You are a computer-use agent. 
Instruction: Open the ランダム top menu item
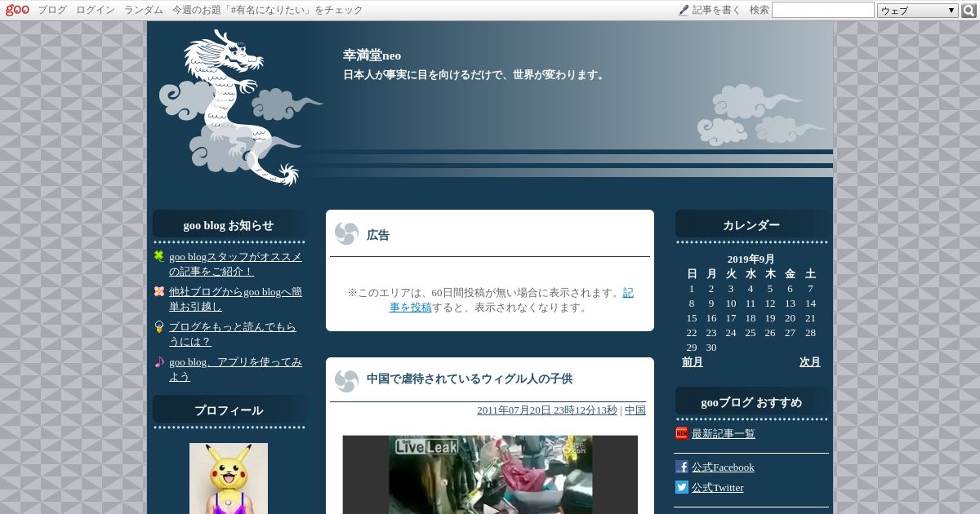144,10
